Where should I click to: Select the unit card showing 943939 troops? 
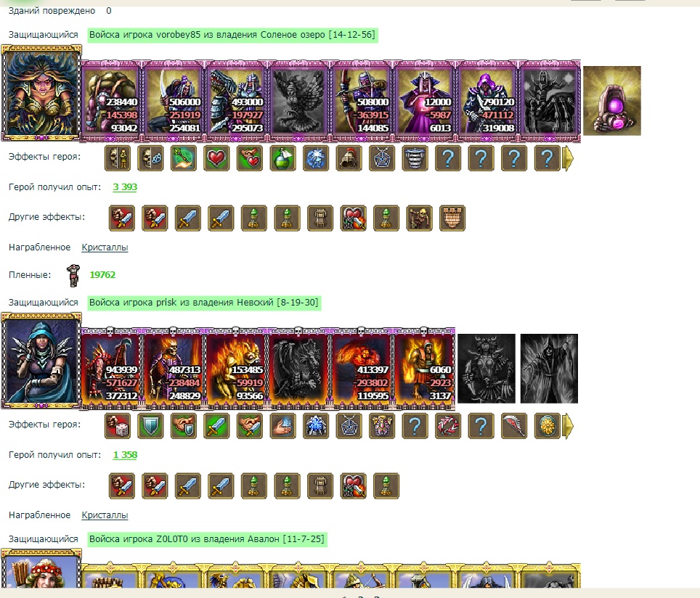pos(110,367)
